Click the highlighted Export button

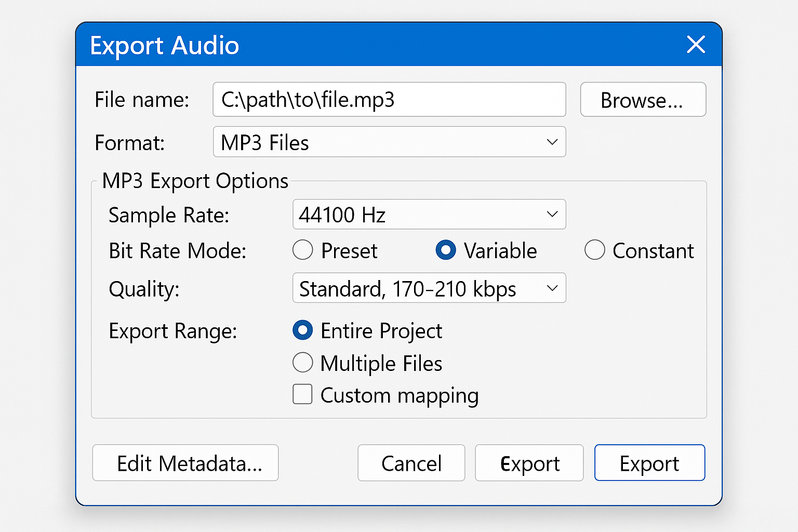649,463
